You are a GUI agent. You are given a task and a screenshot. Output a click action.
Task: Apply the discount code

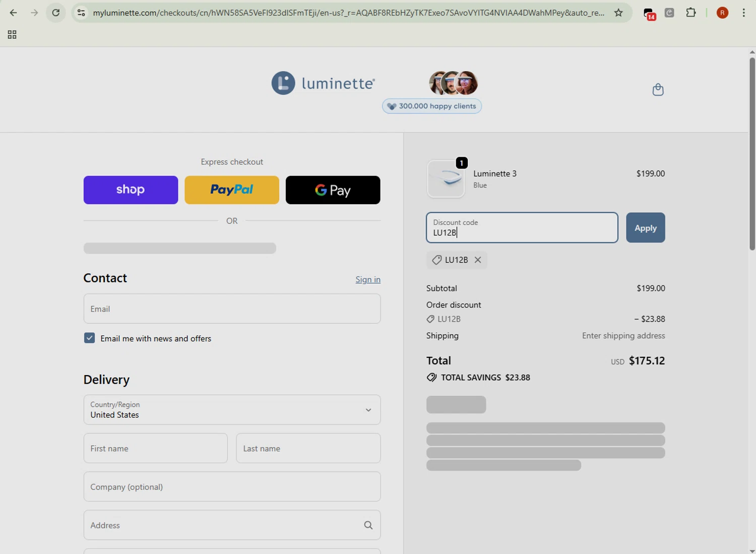645,228
